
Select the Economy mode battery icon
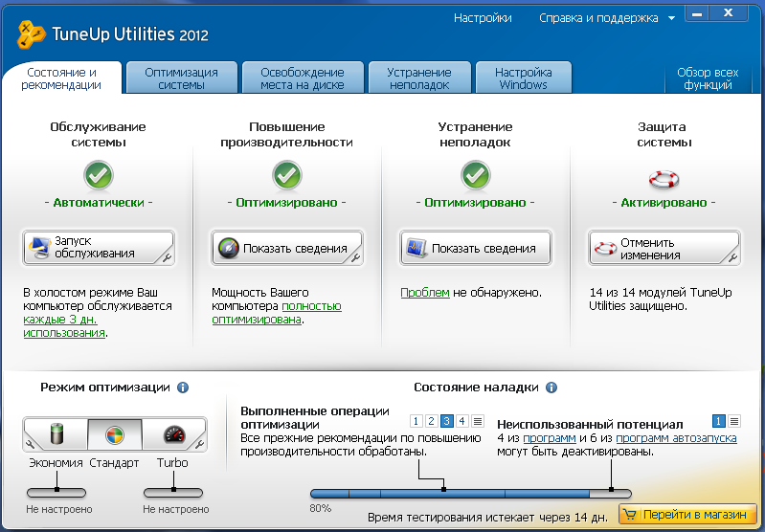point(58,434)
